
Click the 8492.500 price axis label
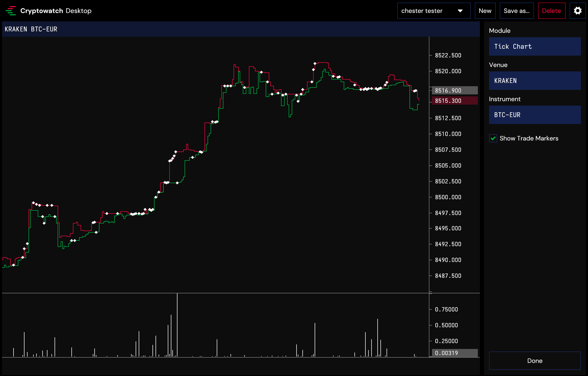(448, 244)
